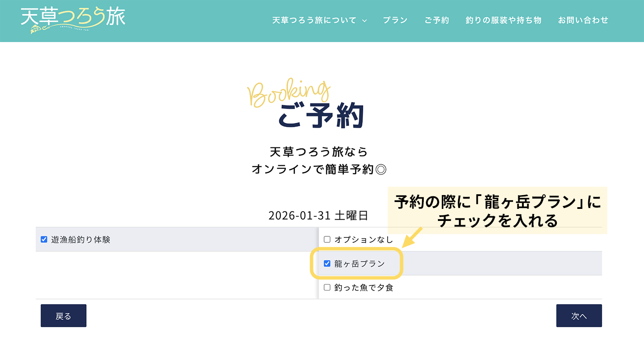Click the オプションなし option label
Image resolution: width=644 pixels, height=343 pixels.
click(x=364, y=239)
